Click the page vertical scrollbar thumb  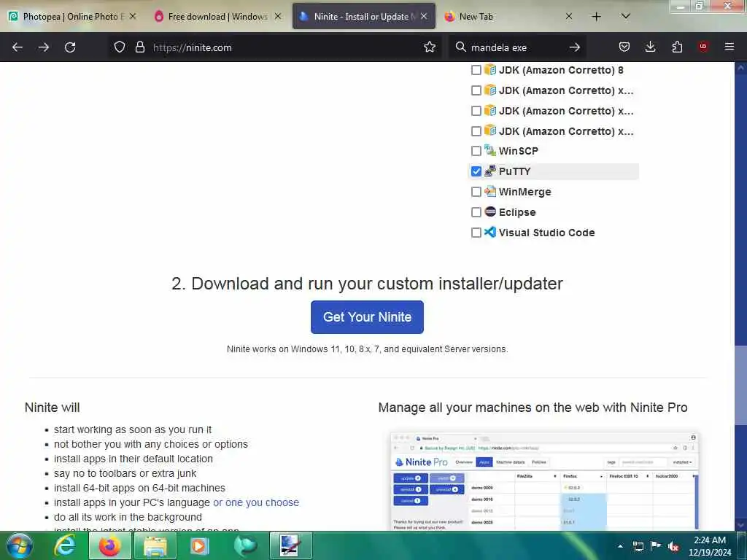[740, 385]
